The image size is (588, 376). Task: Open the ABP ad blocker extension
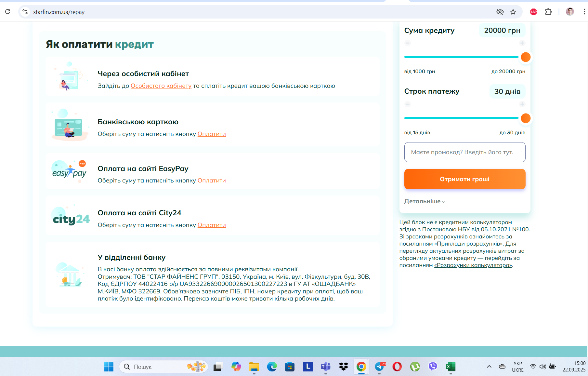pos(533,12)
